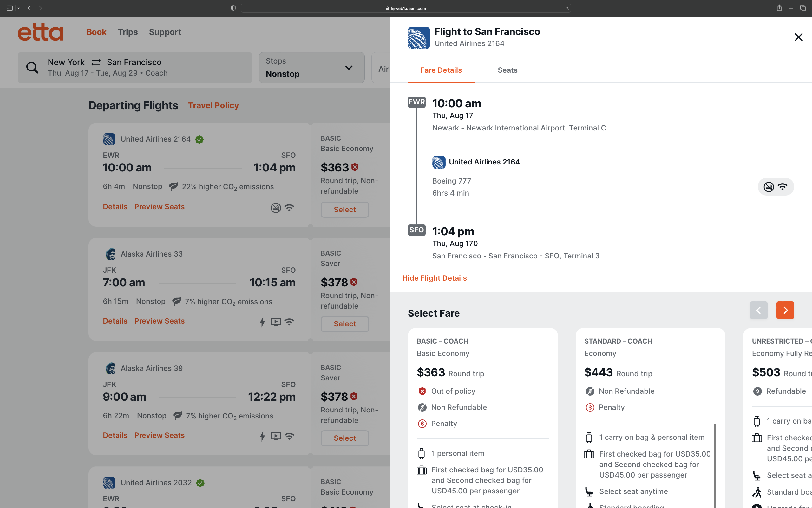Click Refundable icon in Unrestricted fare card
The width and height of the screenshot is (812, 508).
coord(757,391)
